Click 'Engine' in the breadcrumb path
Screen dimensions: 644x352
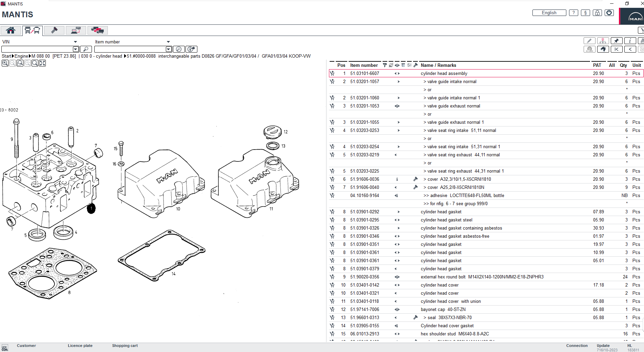point(21,56)
